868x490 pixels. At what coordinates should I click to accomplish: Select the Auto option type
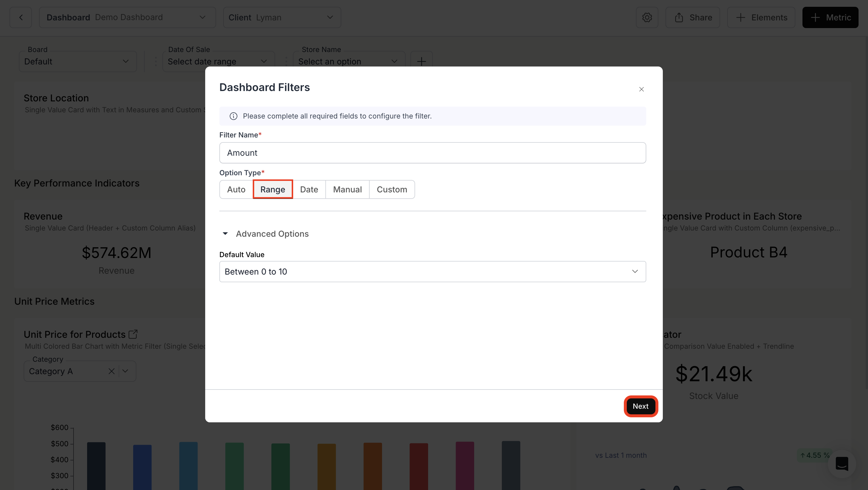tap(236, 189)
